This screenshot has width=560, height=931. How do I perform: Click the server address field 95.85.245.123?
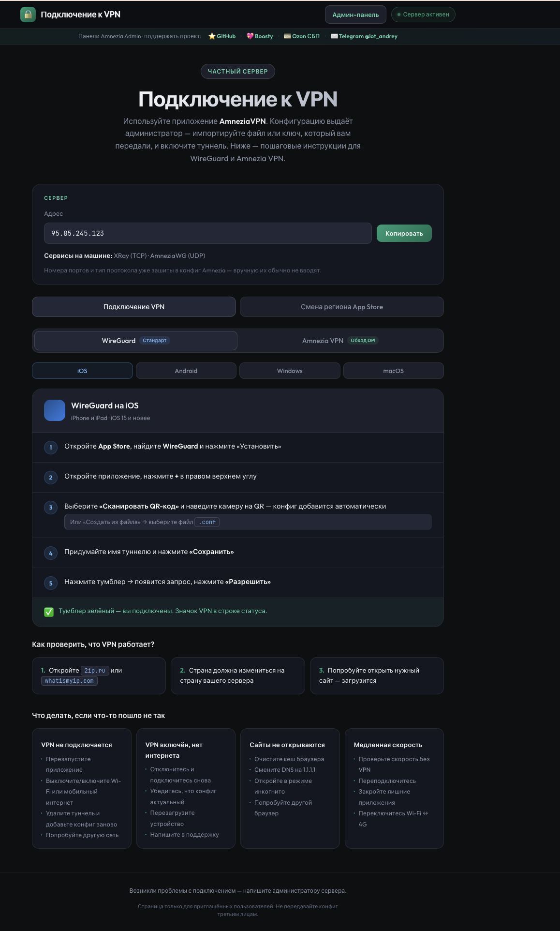tap(208, 233)
